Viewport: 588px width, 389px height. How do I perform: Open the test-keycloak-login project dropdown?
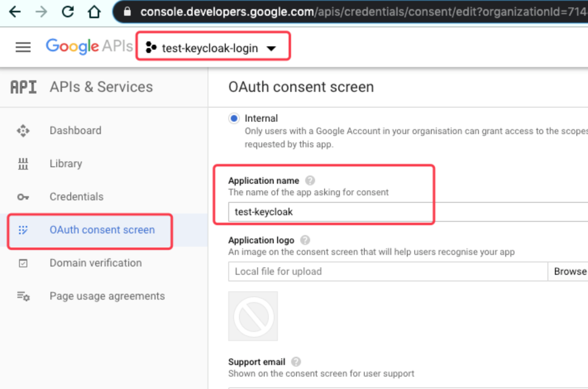click(212, 47)
